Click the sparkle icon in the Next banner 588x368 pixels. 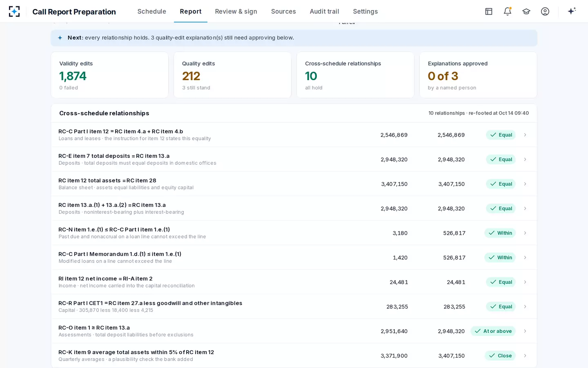click(x=60, y=38)
